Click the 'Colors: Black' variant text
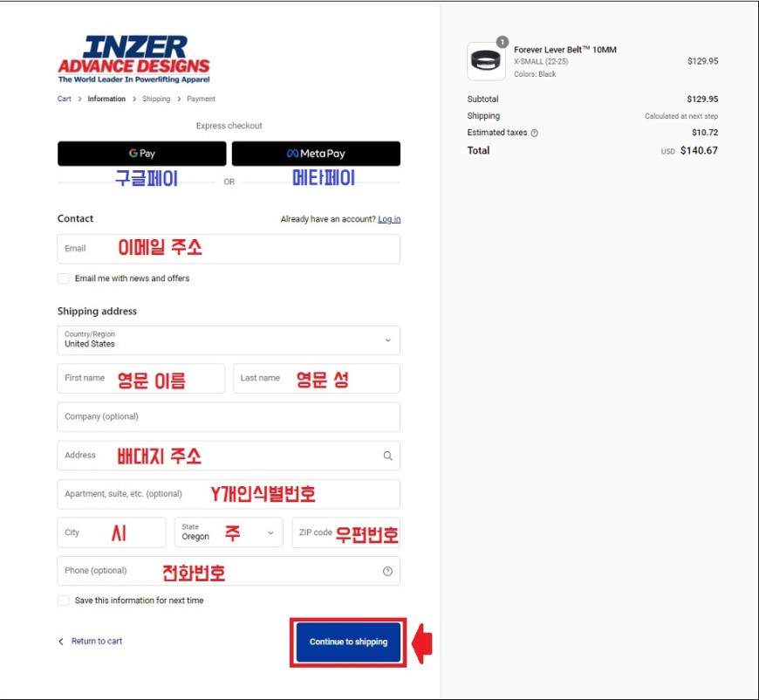This screenshot has height=700, width=759. [535, 74]
